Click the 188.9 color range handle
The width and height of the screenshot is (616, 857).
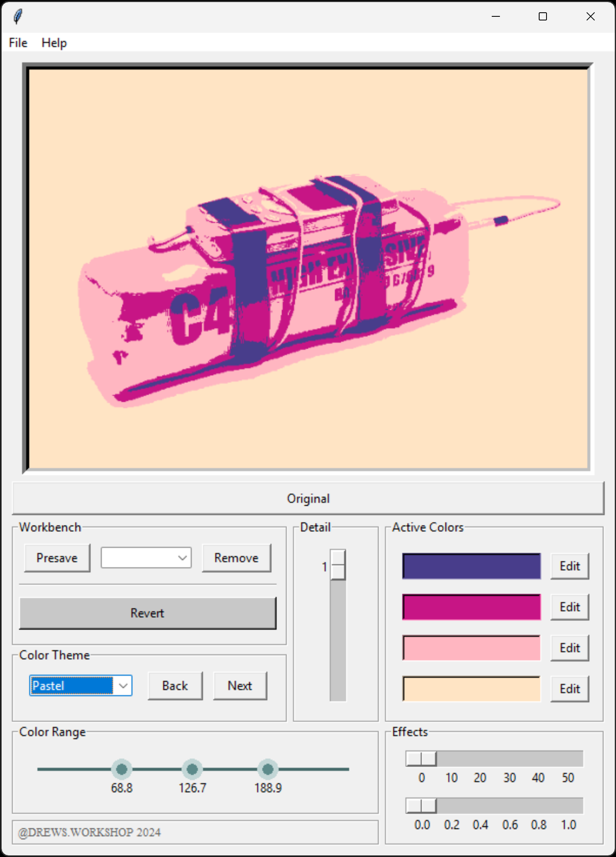(x=268, y=769)
